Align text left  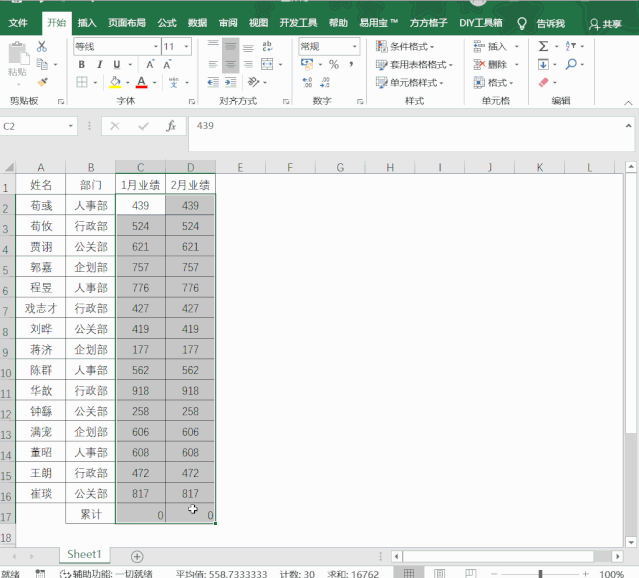[213, 64]
